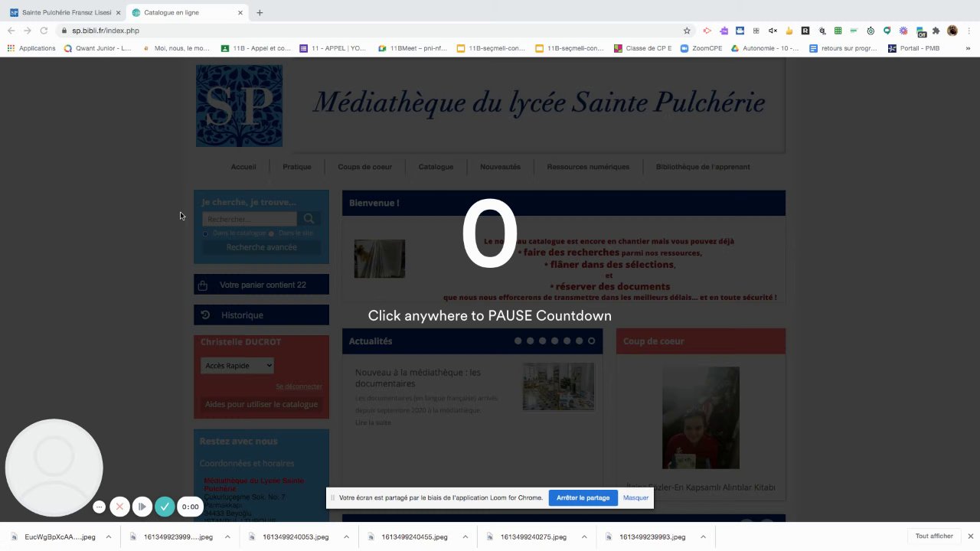
Task: Click the Coup de coeur book photo
Action: pyautogui.click(x=701, y=418)
